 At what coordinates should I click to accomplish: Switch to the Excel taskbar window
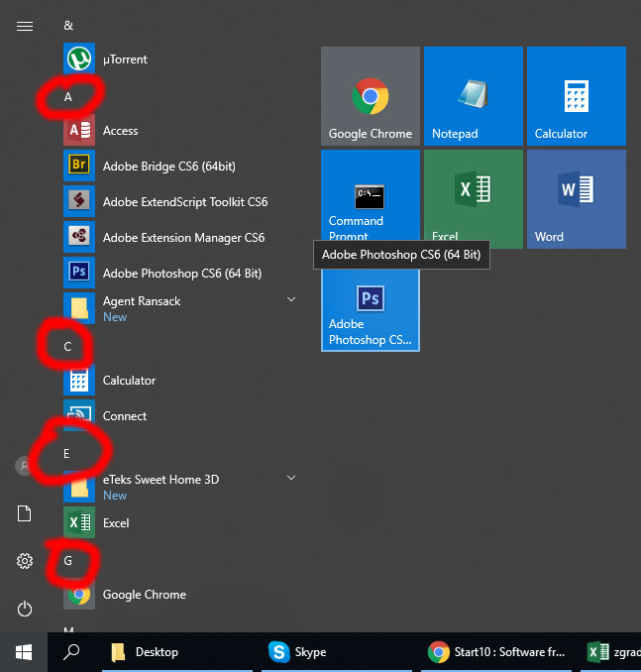[x=611, y=652]
